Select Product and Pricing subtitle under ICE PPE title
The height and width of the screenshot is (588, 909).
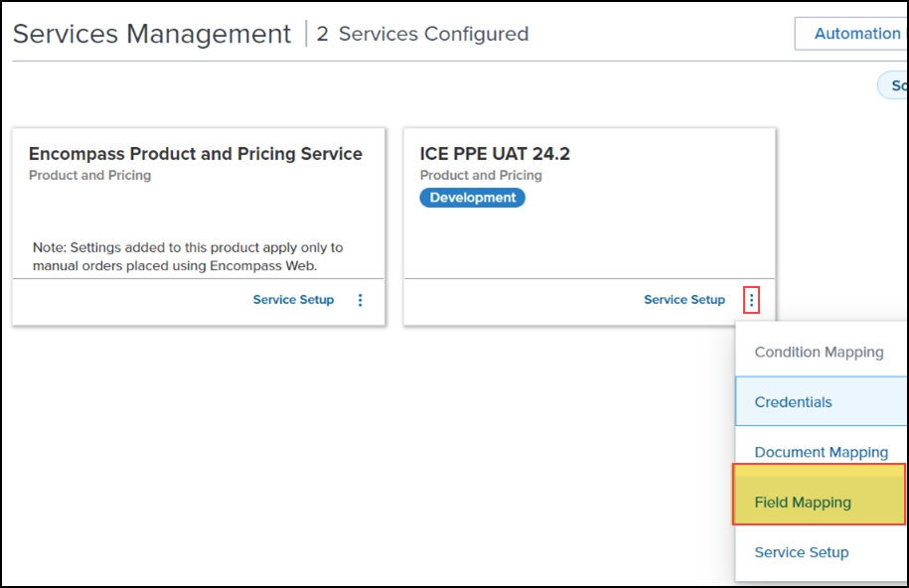click(x=481, y=175)
